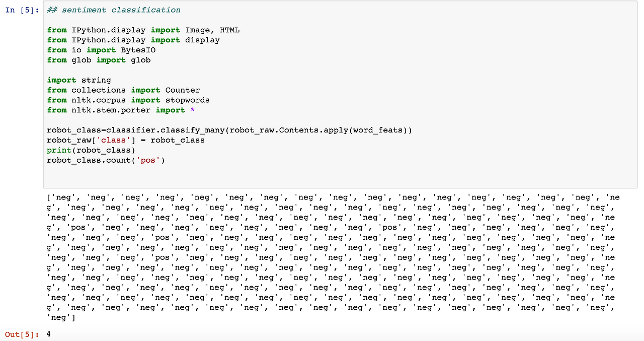Click the blank line at the code cell bottom

point(302,174)
